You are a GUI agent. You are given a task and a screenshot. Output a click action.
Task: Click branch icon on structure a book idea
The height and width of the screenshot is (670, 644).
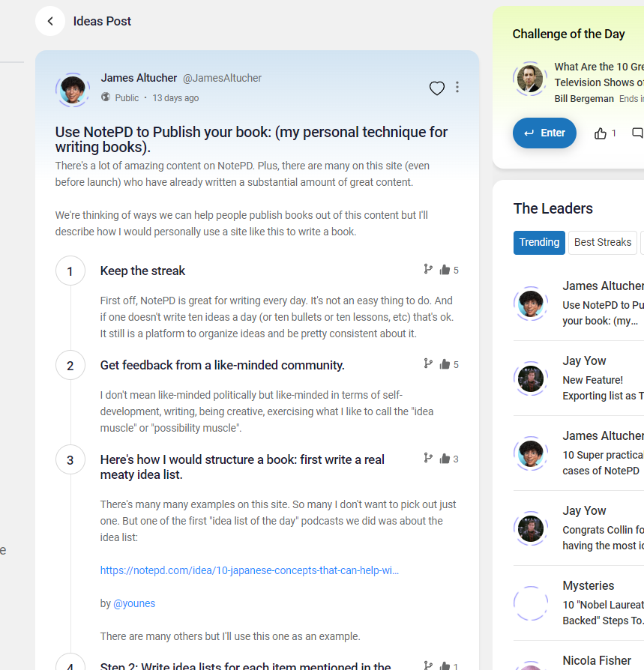pyautogui.click(x=428, y=458)
